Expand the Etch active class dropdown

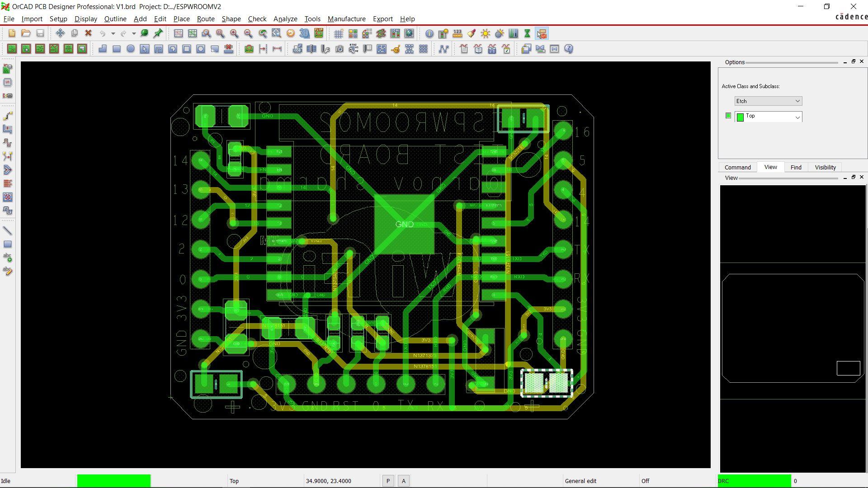pyautogui.click(x=768, y=101)
